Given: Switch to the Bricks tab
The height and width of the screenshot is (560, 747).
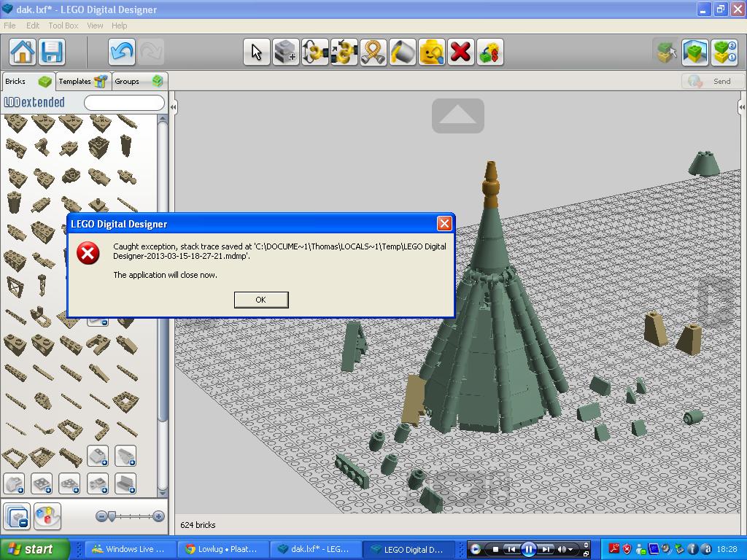Looking at the screenshot, I should point(28,81).
